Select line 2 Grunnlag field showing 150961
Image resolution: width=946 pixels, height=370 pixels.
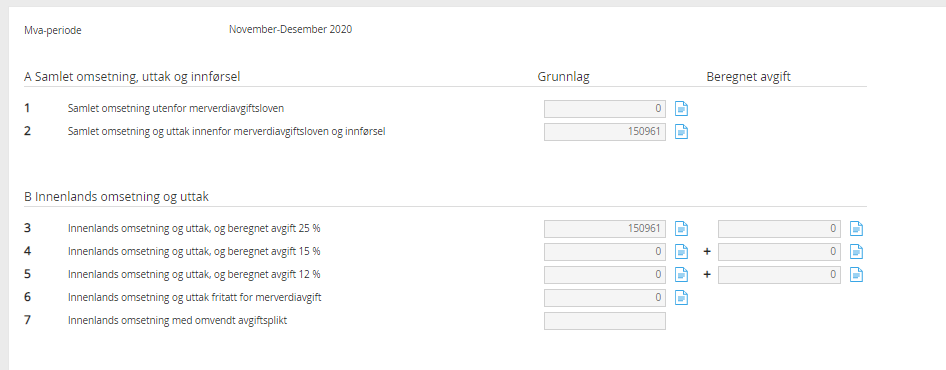click(x=605, y=132)
